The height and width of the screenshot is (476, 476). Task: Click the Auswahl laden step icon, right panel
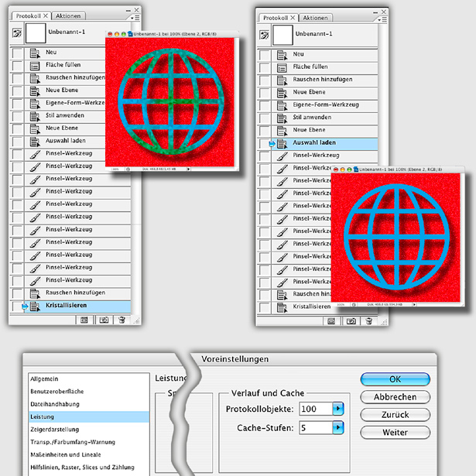click(282, 143)
